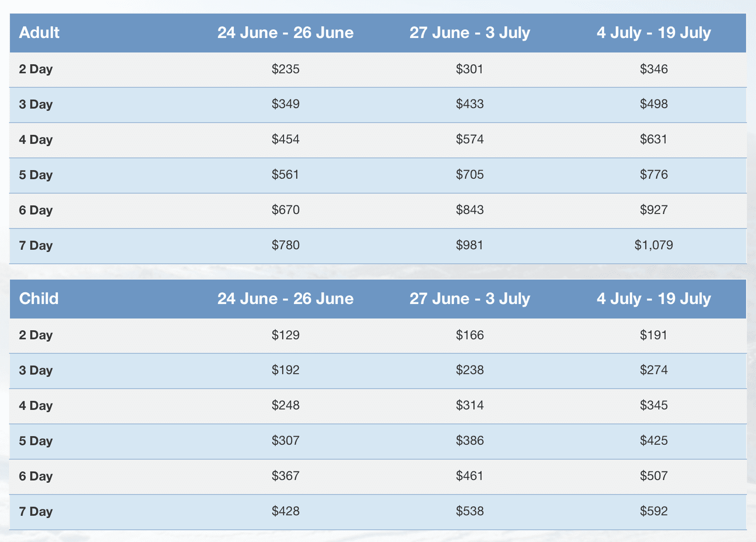This screenshot has height=542, width=756.
Task: Select Child 24 June - 26 June column header
Action: click(x=285, y=299)
